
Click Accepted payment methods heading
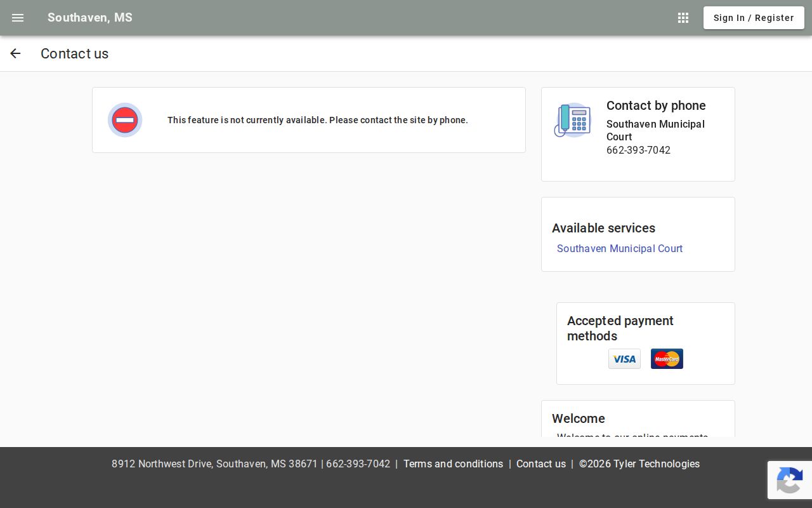tap(620, 328)
